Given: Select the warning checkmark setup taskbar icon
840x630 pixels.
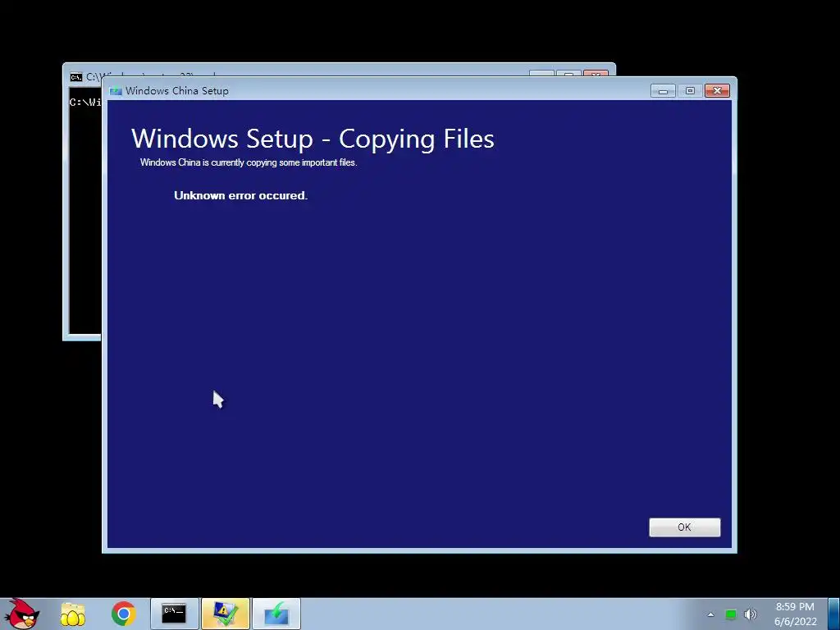Looking at the screenshot, I should 225,614.
